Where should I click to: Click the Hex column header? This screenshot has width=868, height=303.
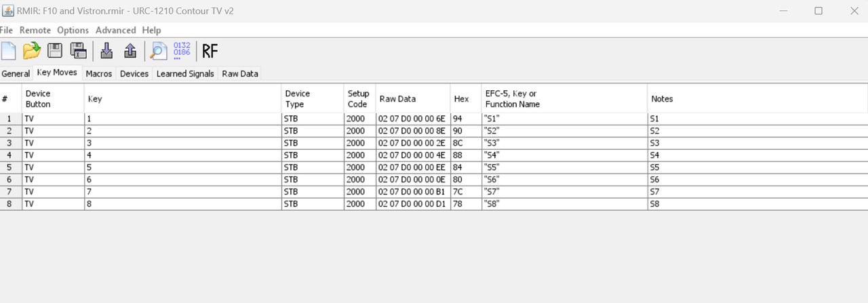coord(466,99)
